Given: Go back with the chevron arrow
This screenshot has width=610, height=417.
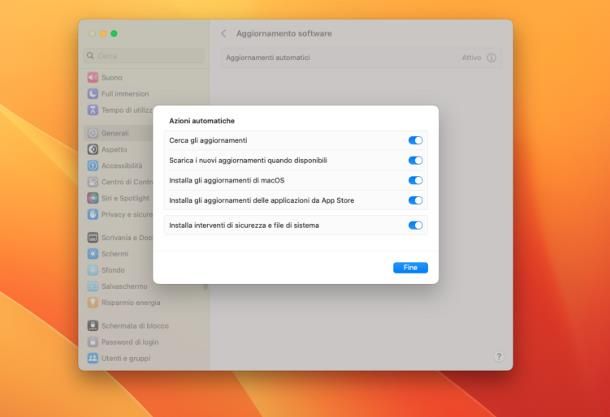Looking at the screenshot, I should coord(224,33).
